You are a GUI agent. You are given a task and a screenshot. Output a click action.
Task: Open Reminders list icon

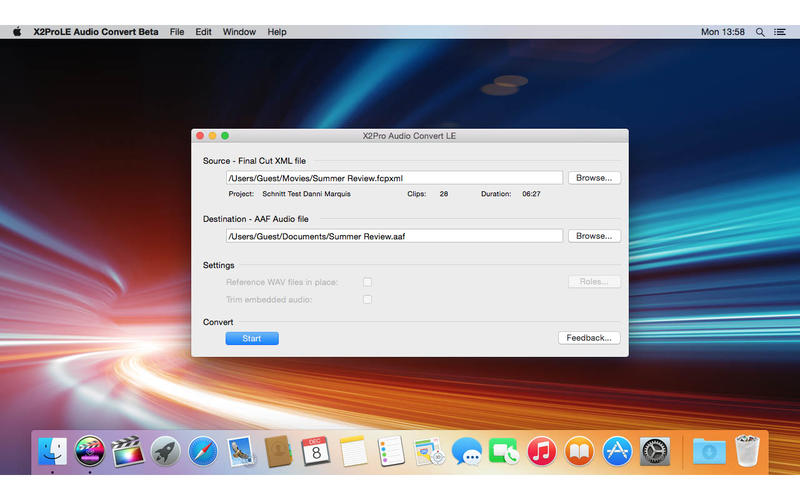pos(391,451)
